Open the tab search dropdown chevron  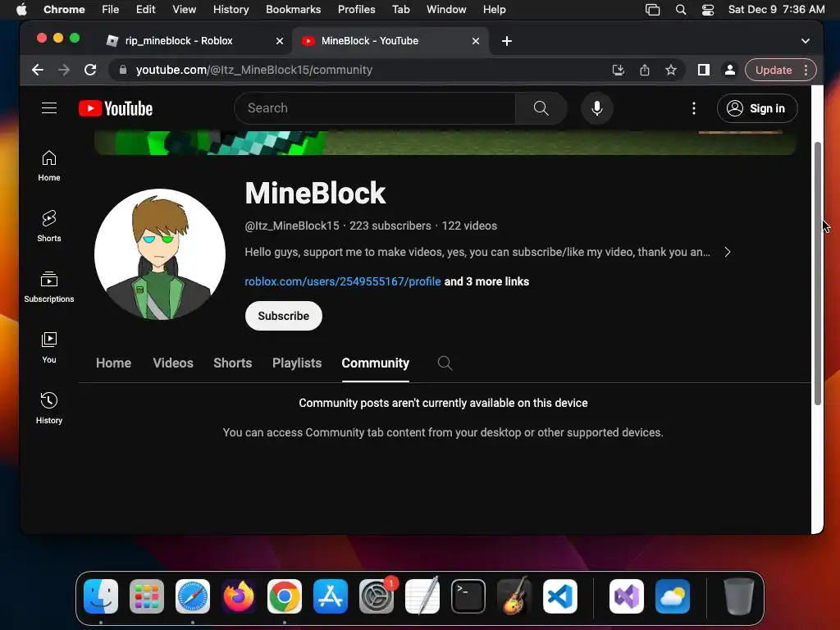coord(806,41)
